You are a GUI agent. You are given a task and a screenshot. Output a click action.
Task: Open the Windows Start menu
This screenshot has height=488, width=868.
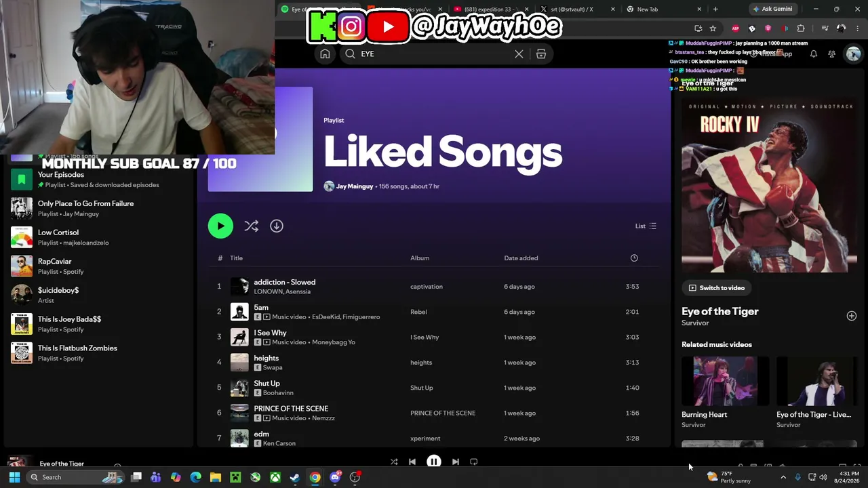coord(14,477)
